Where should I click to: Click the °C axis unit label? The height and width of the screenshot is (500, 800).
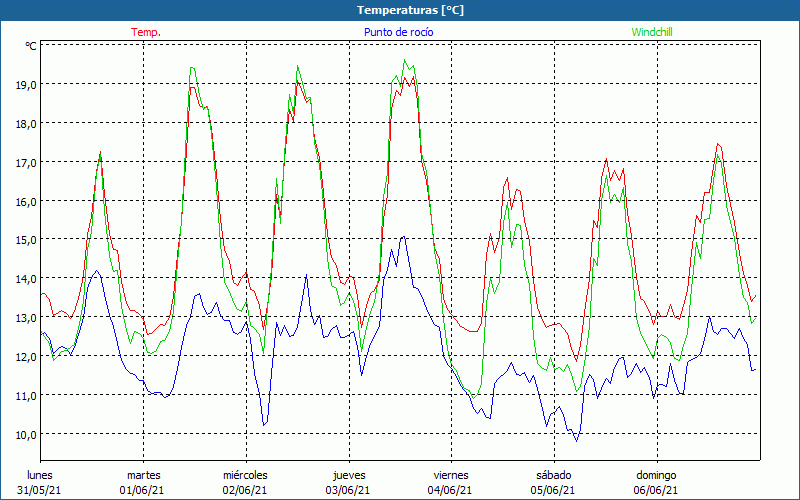pos(31,46)
